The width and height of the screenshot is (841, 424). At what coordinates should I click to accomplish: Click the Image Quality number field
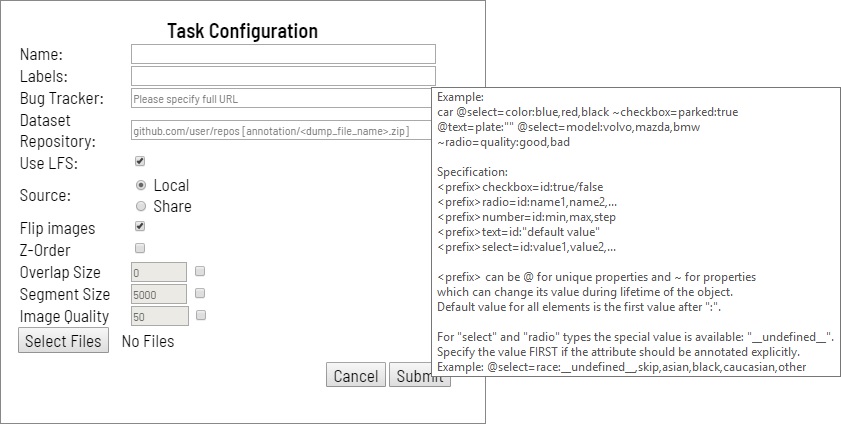(x=159, y=316)
